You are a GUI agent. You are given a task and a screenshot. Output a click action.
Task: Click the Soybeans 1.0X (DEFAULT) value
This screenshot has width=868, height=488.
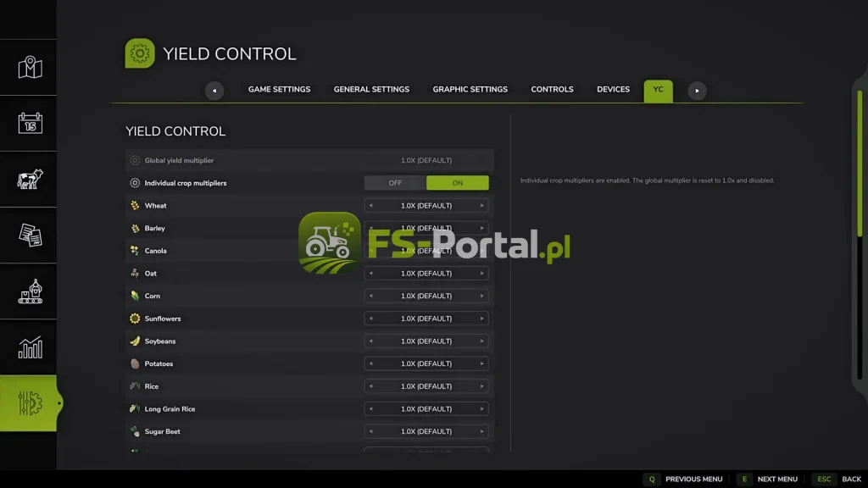tap(426, 341)
